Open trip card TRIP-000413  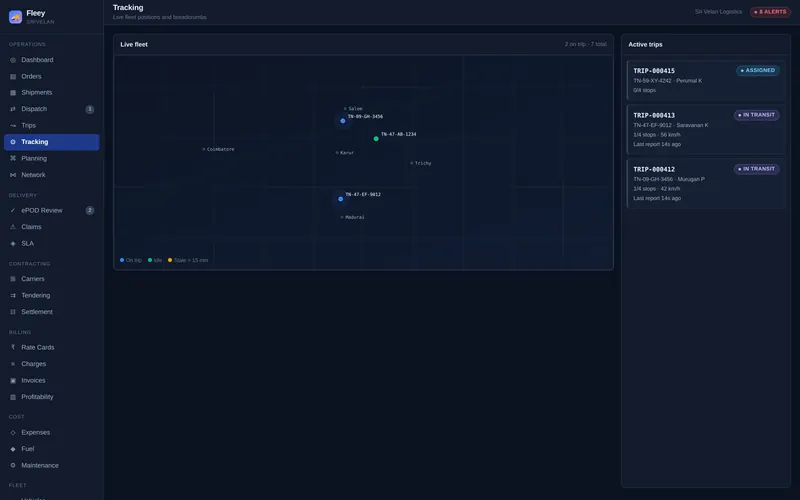706,130
